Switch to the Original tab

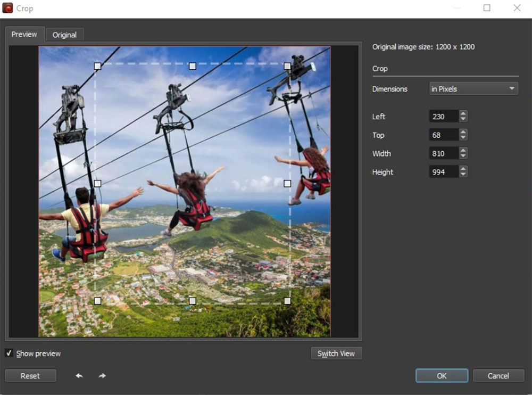coord(65,34)
